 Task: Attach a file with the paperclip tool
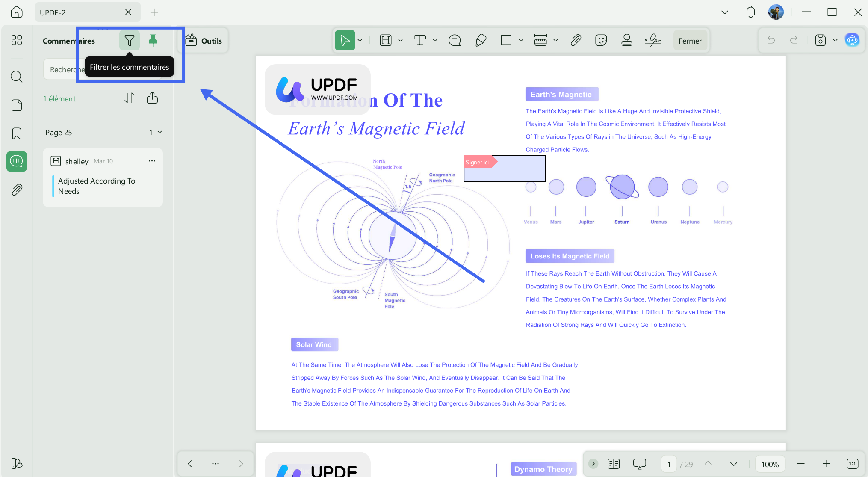576,41
